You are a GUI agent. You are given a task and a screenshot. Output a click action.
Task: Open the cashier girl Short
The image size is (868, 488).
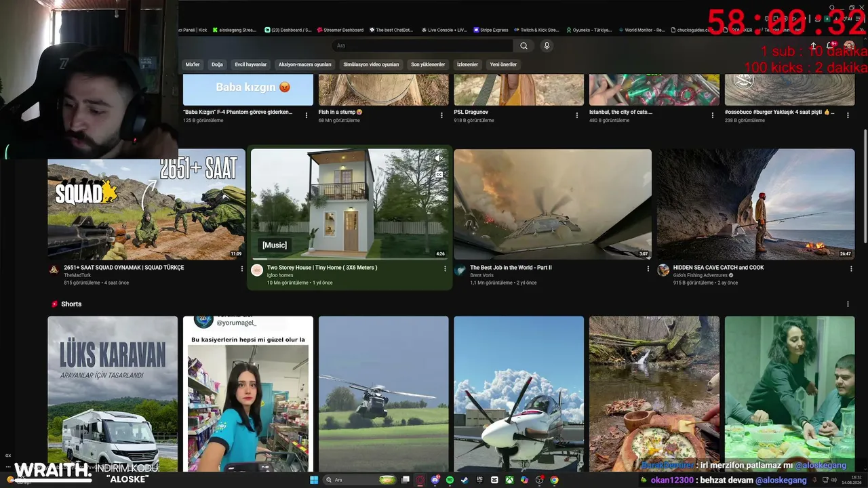[x=248, y=394]
